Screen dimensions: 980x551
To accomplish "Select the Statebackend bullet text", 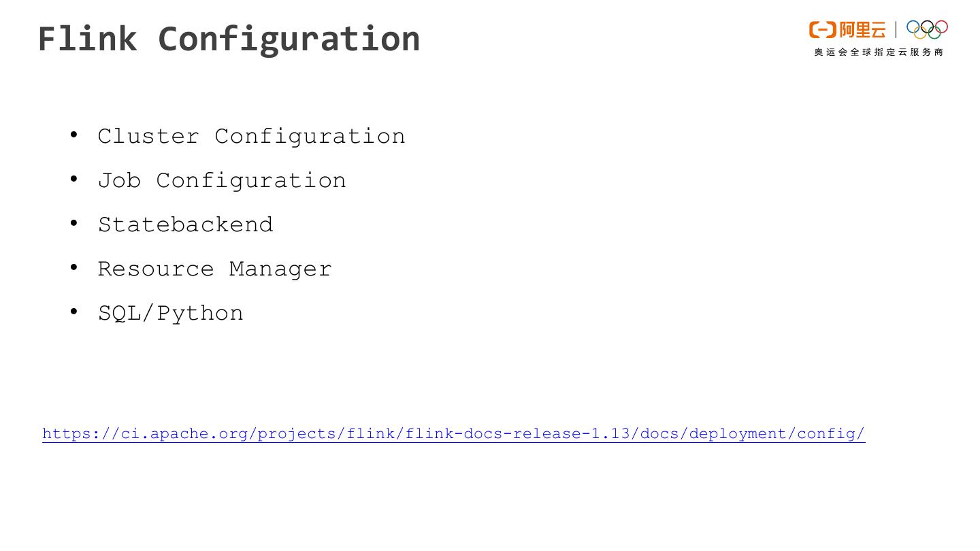I will 185,224.
